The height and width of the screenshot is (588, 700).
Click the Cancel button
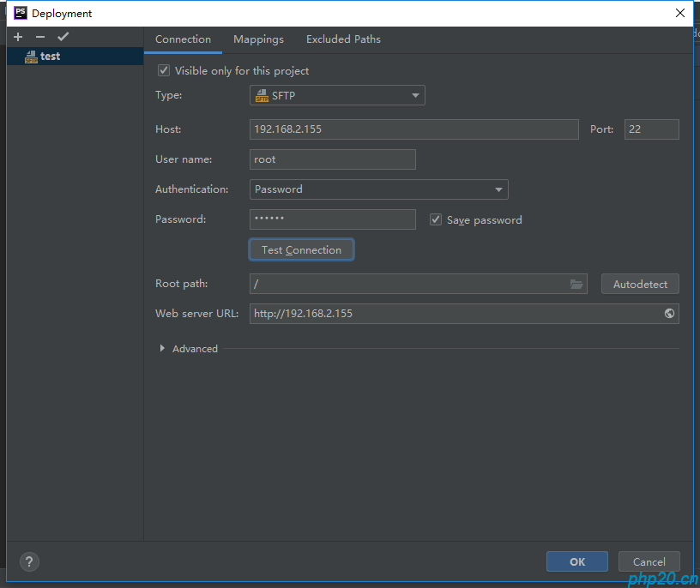[x=649, y=561]
